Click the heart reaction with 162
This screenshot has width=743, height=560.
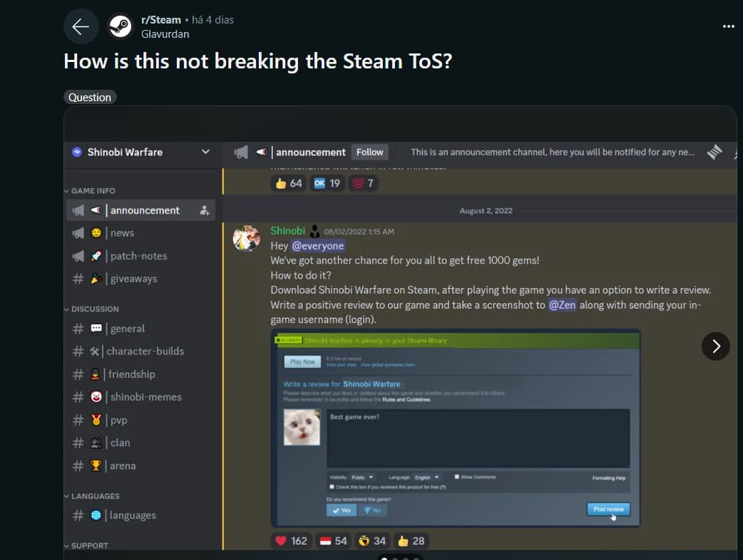tap(291, 541)
